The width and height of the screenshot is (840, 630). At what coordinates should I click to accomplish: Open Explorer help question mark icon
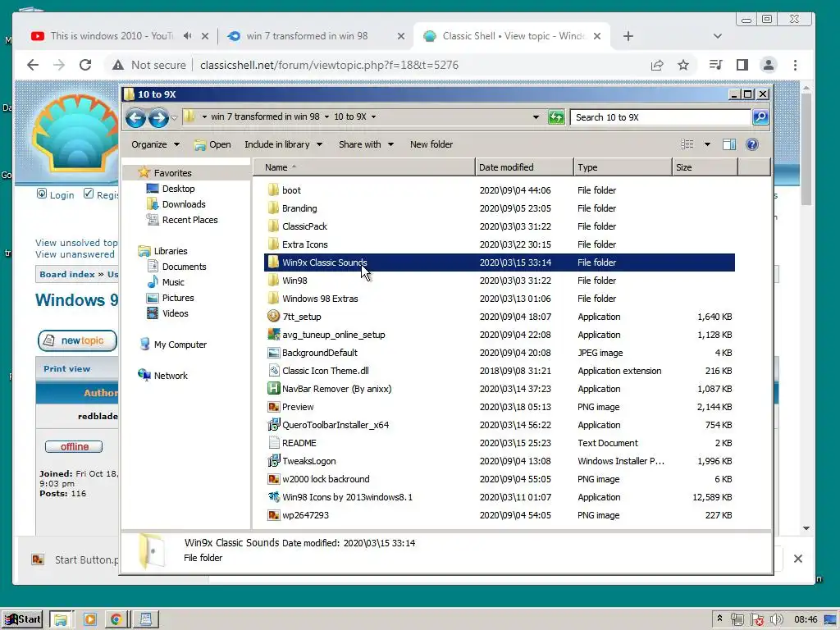(752, 144)
